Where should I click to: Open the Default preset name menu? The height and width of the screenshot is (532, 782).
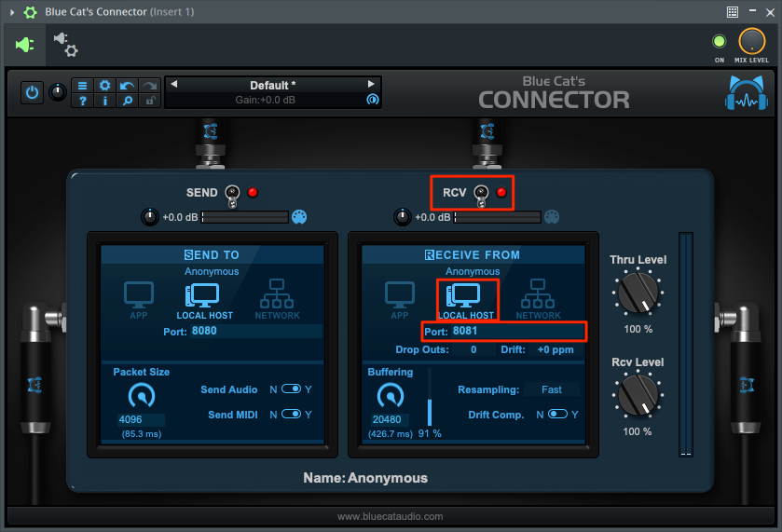(x=272, y=86)
